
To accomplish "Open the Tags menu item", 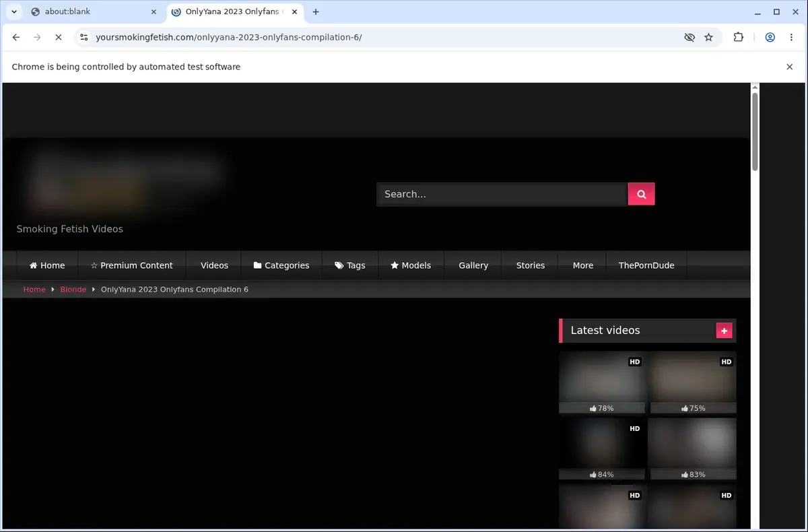I will point(350,265).
